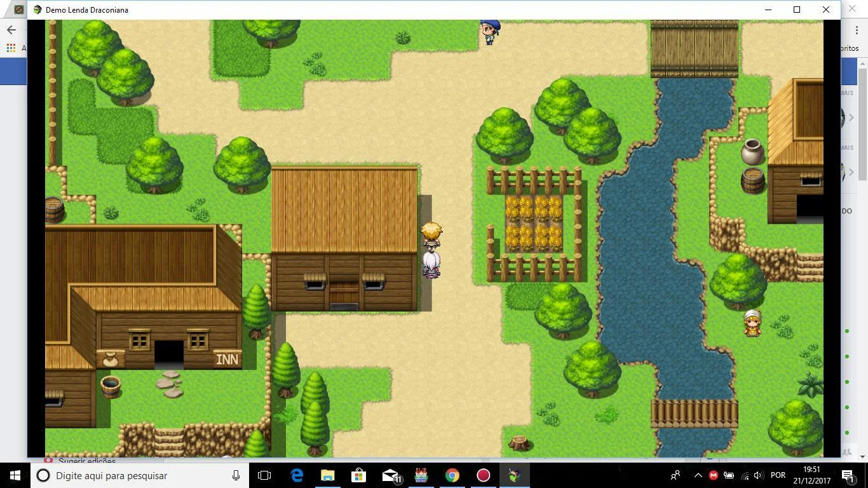Open the Microsoft Store taskbar icon
This screenshot has height=488, width=868.
tap(358, 475)
